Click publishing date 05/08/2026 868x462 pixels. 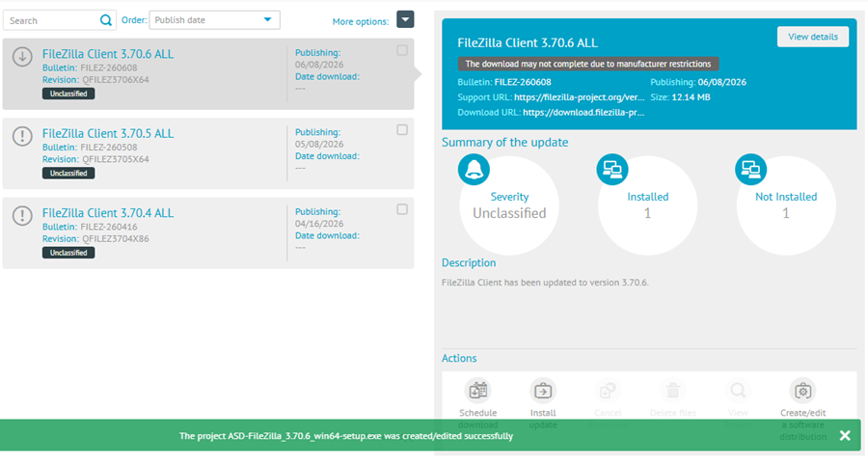[319, 144]
